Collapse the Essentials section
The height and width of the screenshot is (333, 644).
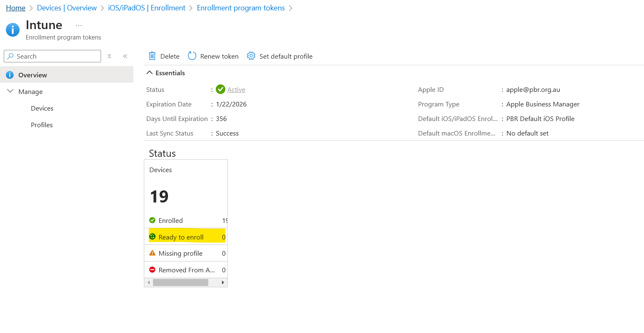(150, 73)
